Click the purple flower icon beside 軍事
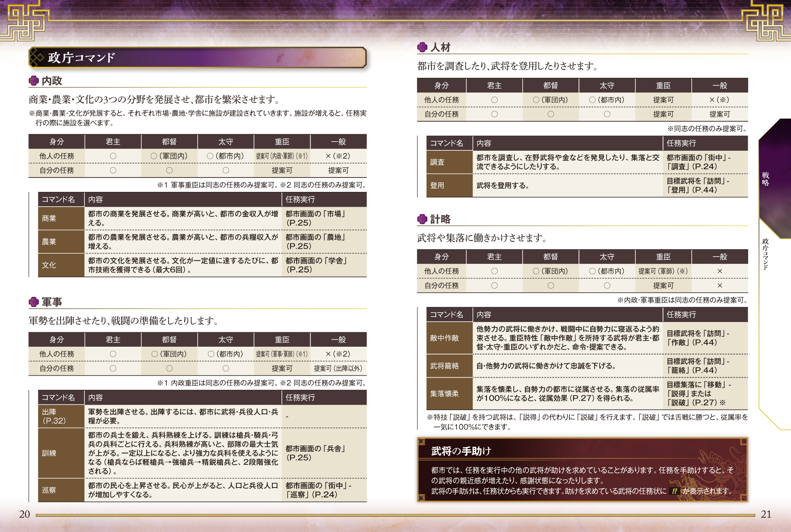 [x=33, y=302]
